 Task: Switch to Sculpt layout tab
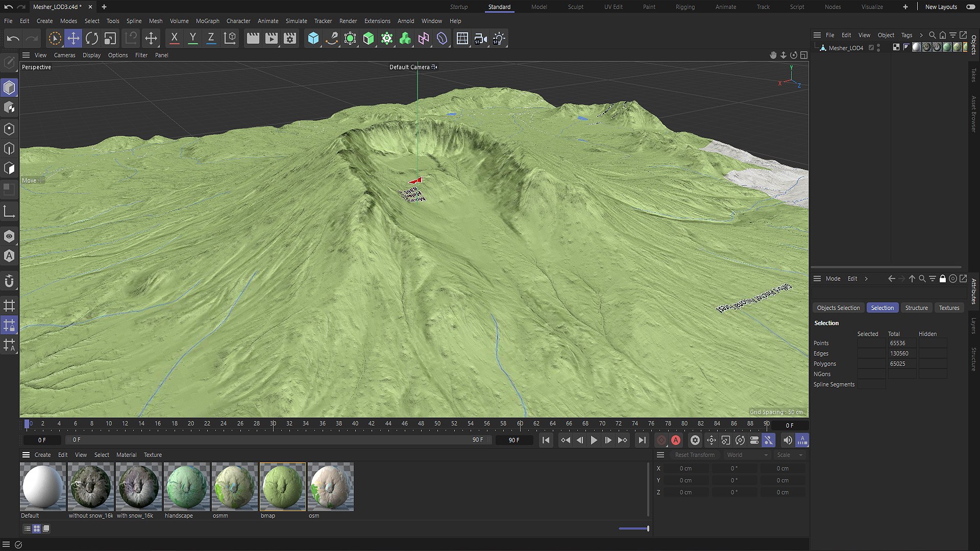pyautogui.click(x=576, y=7)
